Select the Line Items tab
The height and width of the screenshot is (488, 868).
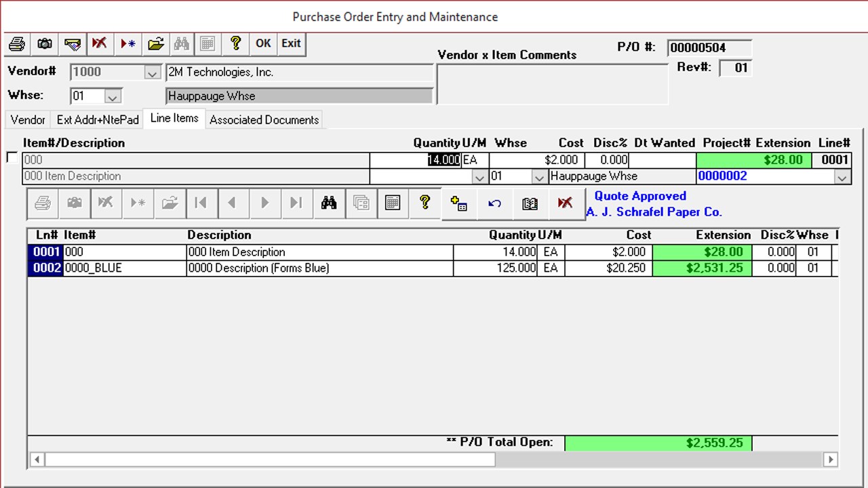tap(174, 118)
